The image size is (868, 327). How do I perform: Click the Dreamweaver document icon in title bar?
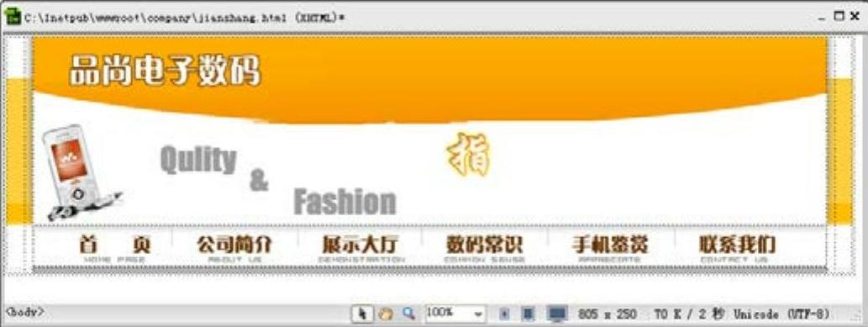coord(12,17)
